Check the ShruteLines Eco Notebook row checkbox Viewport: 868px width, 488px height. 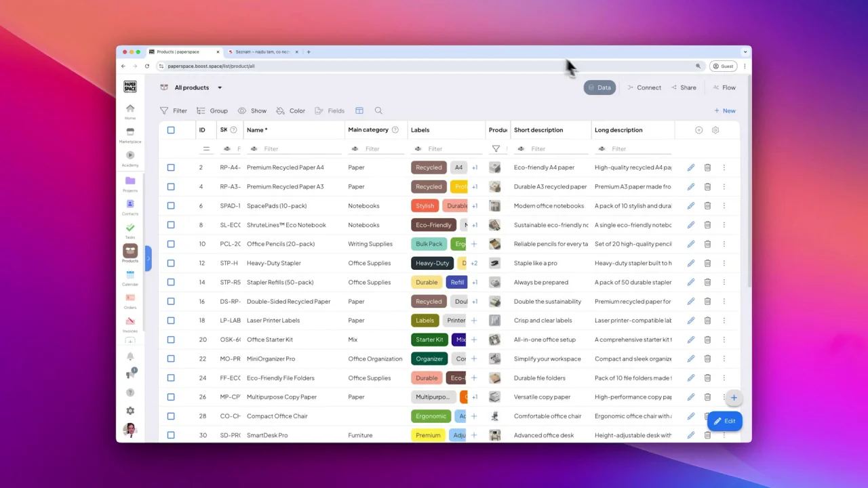tap(171, 225)
